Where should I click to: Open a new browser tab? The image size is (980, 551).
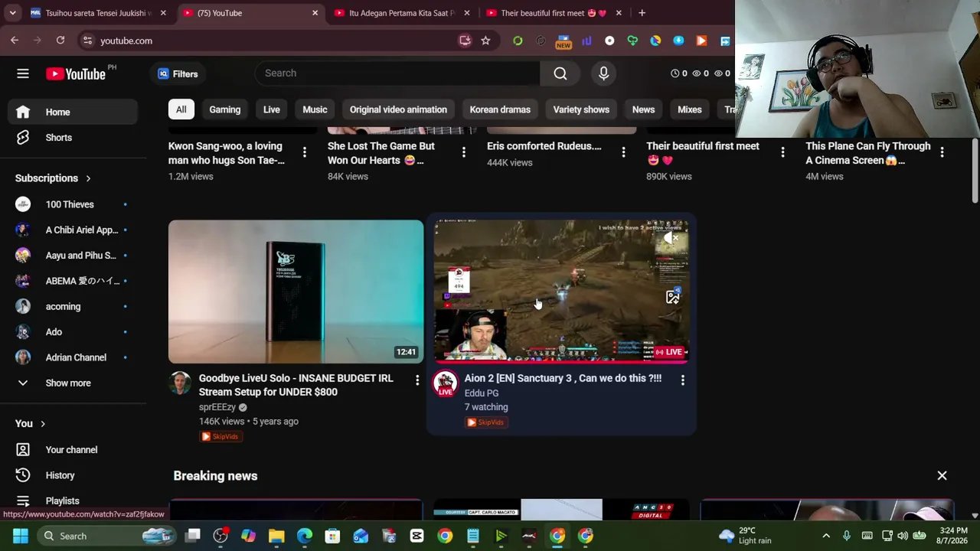click(642, 13)
